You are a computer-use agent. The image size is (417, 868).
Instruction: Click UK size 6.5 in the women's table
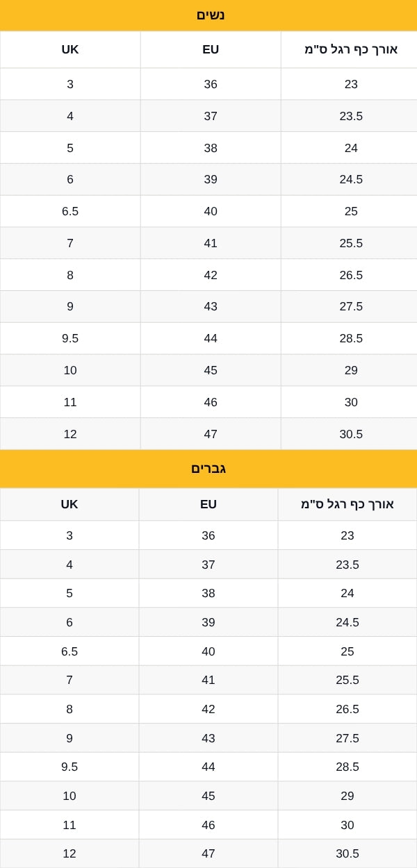click(x=70, y=211)
